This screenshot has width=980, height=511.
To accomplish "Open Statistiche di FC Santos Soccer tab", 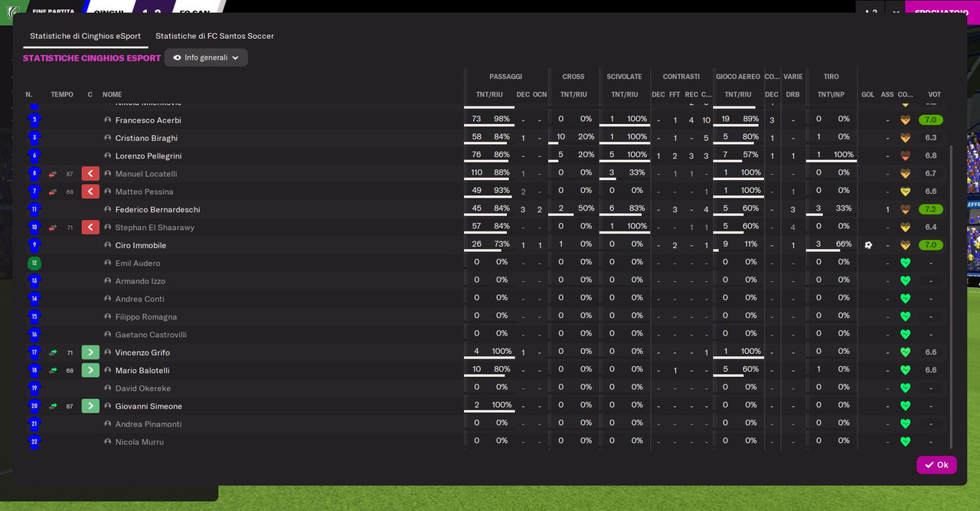I will (x=214, y=36).
